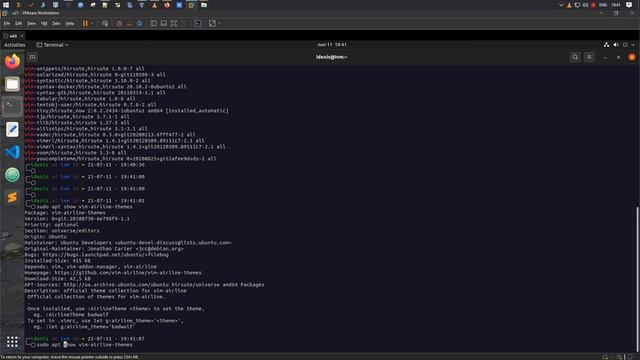640x360 pixels.
Task: Open the Windows Start menu
Action: 6,5
